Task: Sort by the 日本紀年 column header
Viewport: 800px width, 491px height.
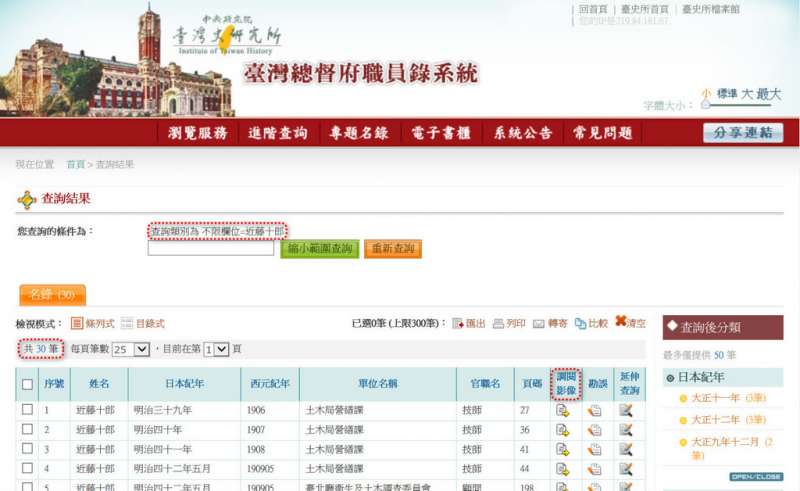Action: tap(184, 384)
